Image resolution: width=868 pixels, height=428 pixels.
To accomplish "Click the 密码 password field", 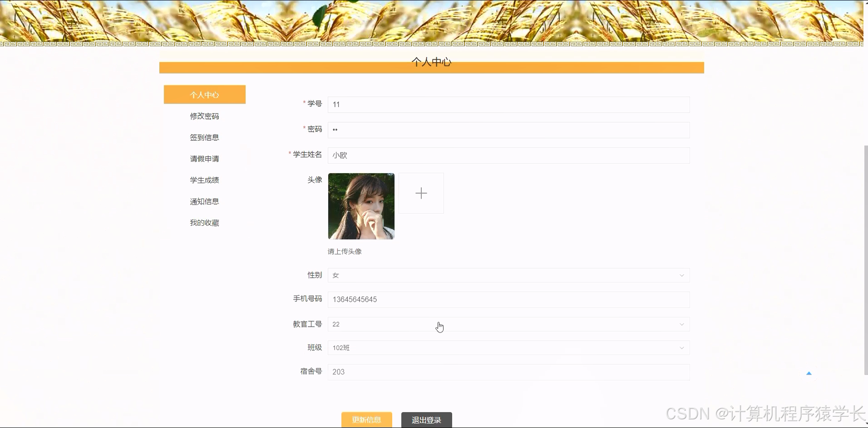I will [x=508, y=129].
